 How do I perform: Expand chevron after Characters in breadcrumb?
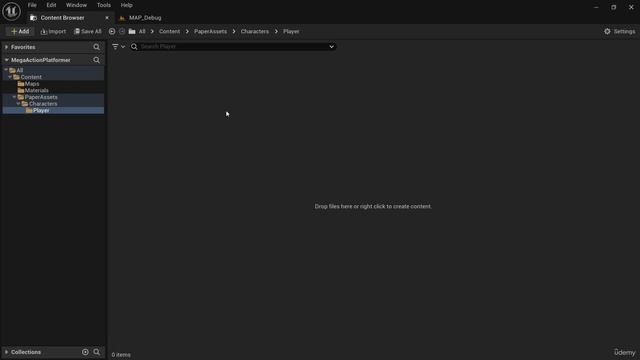pyautogui.click(x=276, y=31)
